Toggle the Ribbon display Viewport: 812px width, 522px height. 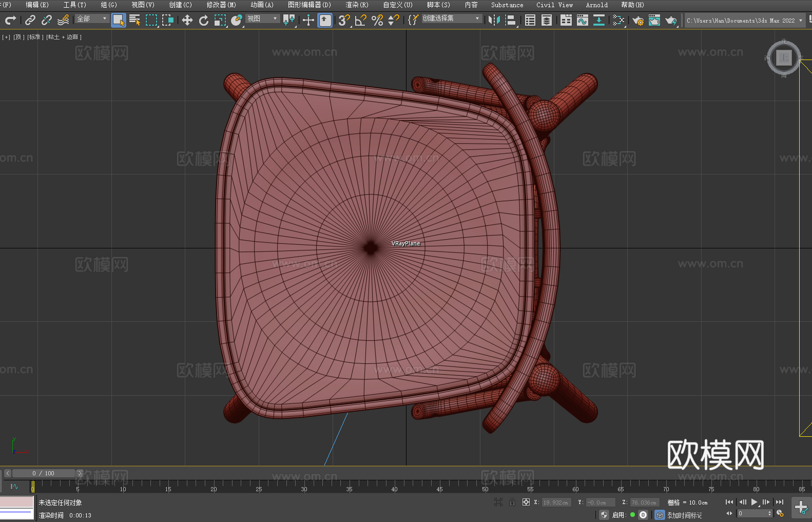point(566,20)
